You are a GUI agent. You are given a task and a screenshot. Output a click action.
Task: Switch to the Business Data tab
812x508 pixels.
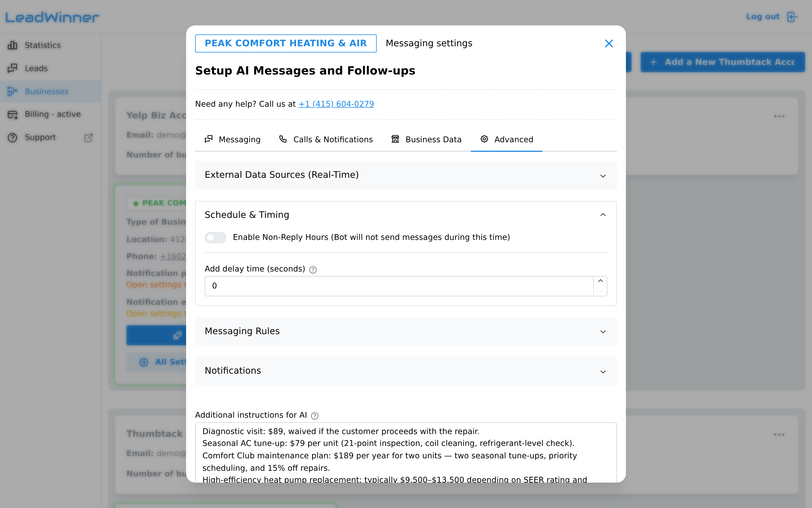[x=427, y=139]
